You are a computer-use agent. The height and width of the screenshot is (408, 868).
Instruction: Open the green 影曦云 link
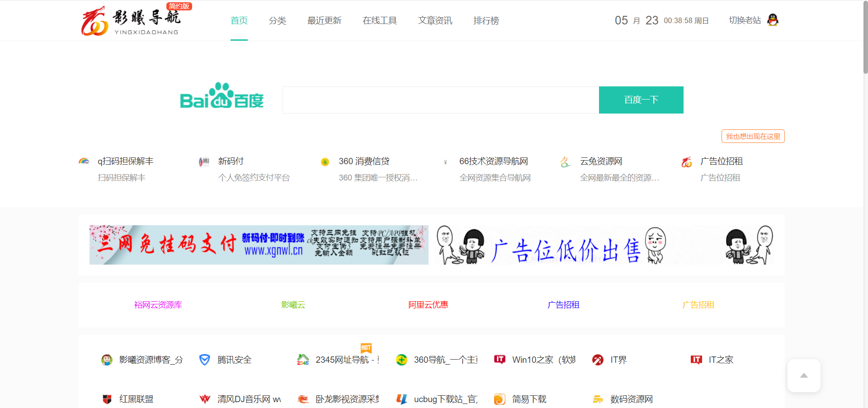click(x=293, y=305)
